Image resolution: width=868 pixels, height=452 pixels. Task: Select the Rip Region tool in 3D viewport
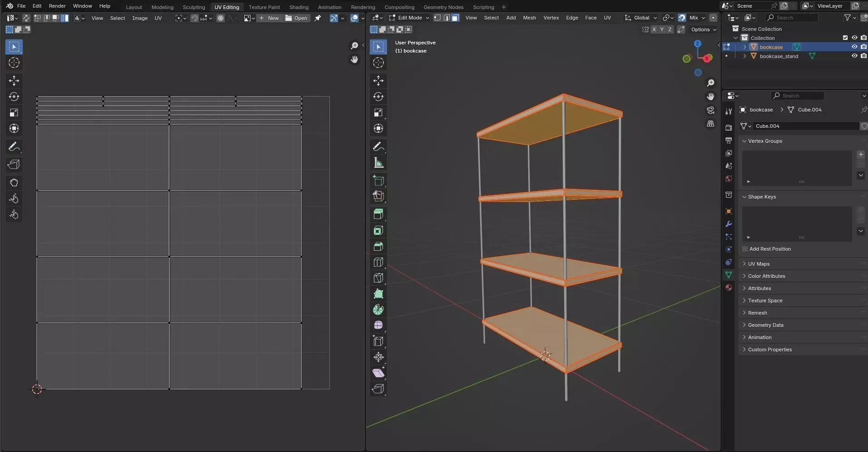[378, 389]
